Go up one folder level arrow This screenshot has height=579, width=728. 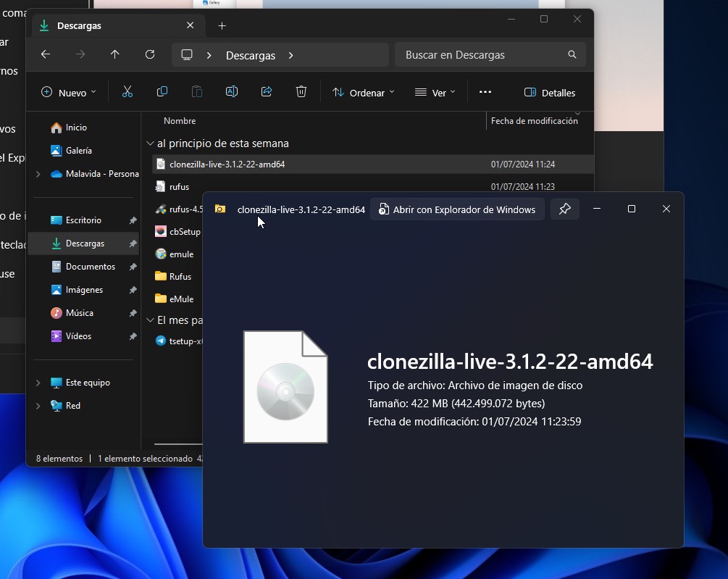pos(115,54)
